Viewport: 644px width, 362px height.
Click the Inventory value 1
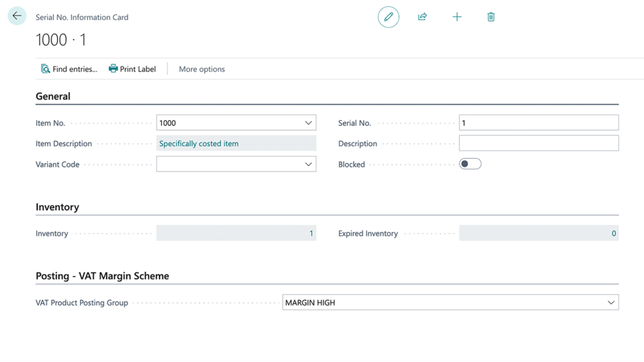311,233
